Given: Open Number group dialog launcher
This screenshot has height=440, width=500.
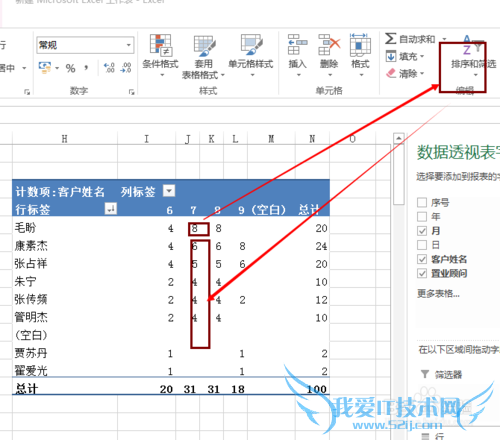Looking at the screenshot, I should point(131,92).
